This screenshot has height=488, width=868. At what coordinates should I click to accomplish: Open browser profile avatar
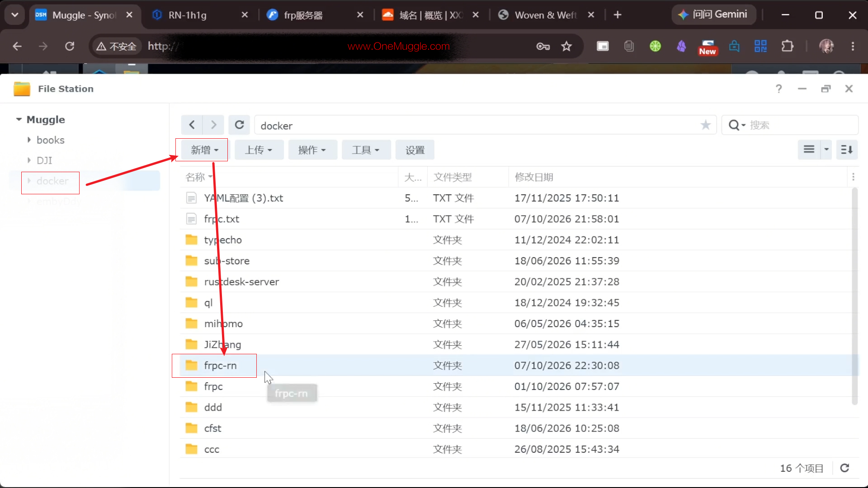point(826,46)
